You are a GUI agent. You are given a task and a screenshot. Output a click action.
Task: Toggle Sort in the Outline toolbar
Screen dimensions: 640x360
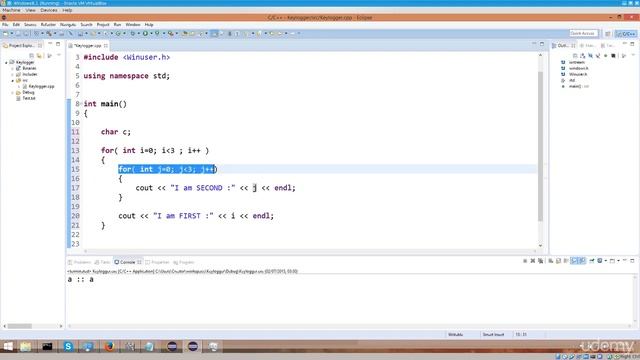tap(582, 56)
